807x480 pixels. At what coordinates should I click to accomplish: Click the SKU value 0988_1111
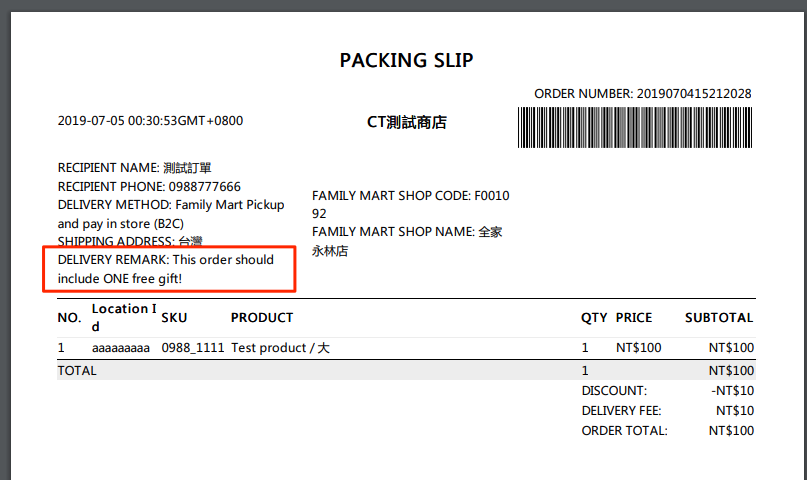(193, 348)
